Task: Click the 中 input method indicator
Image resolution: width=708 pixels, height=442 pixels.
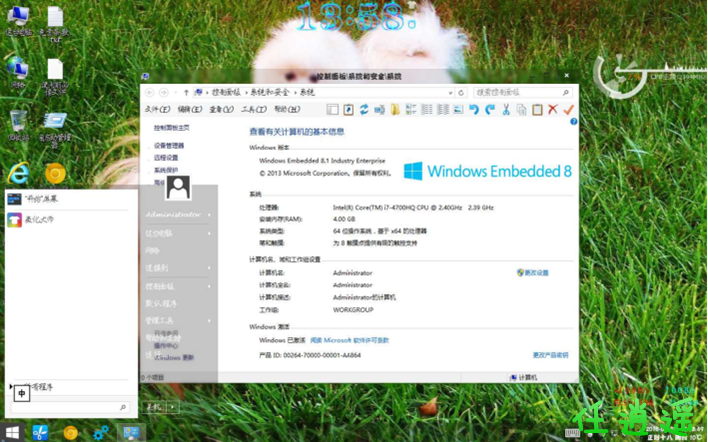Action: click(22, 393)
